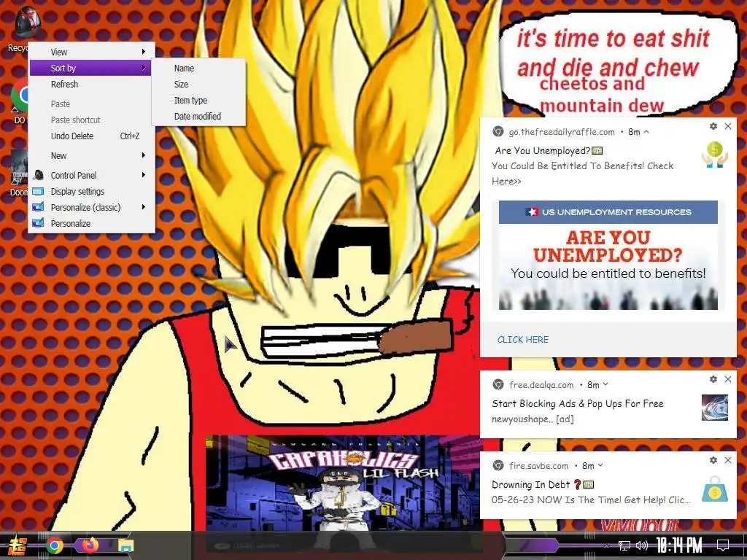
Task: Click the Are You Unemployed banner image
Action: click(x=608, y=255)
